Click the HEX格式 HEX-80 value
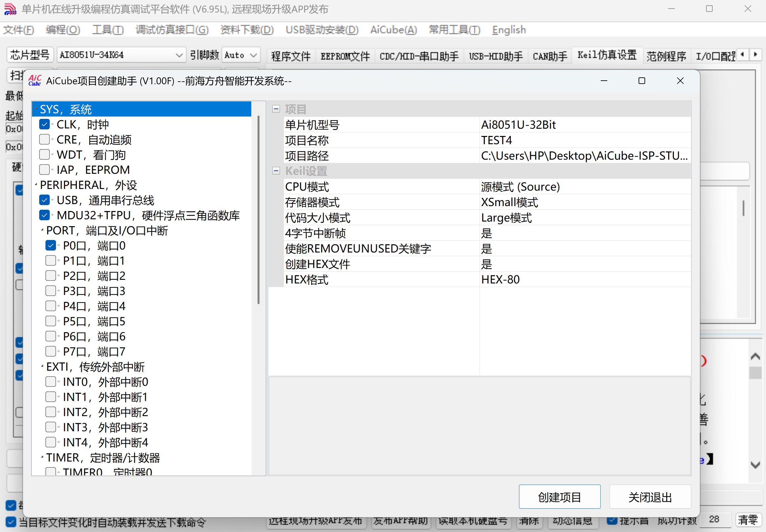Image resolution: width=766 pixels, height=532 pixels. pyautogui.click(x=585, y=279)
